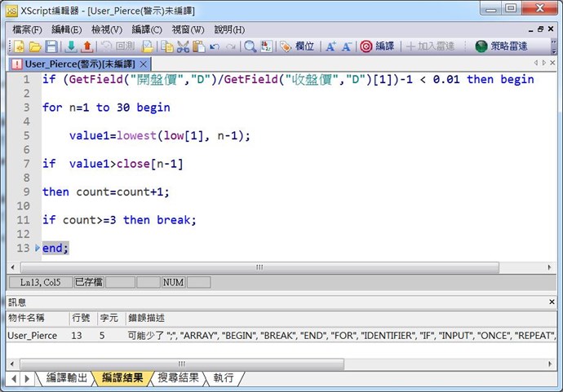Screen dimensions: 563x392
Task: Click the scissors cut icon
Action: [184, 47]
